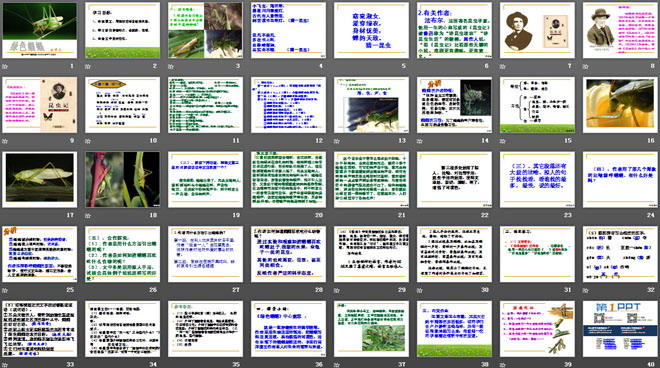Select slide 38 with grass footer
Screen dimensions: 660x368
(x=454, y=328)
